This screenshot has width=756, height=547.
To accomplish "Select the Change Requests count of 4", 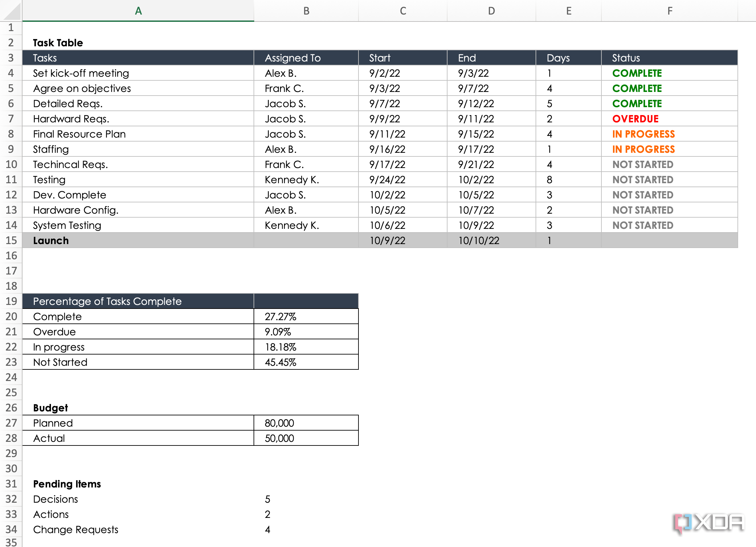I will (x=267, y=529).
